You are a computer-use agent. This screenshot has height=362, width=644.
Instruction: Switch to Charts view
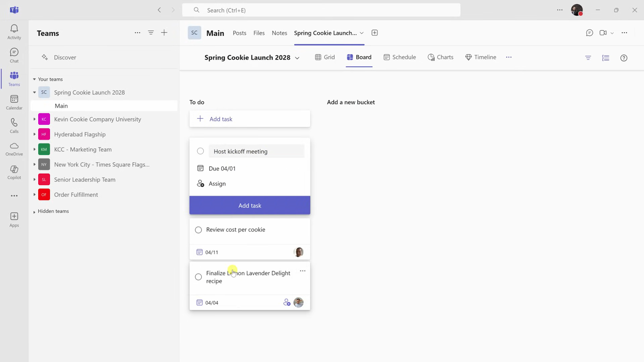[x=441, y=57]
